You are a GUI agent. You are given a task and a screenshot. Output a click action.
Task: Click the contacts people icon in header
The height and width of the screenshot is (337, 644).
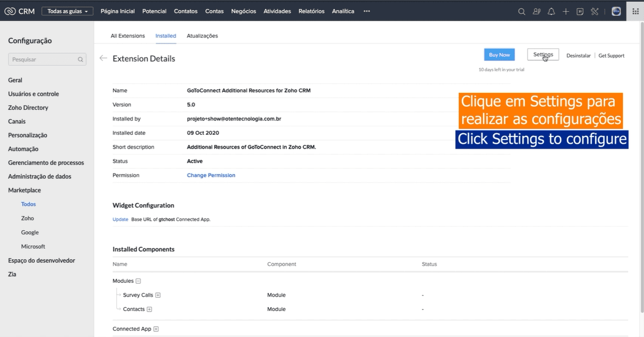(537, 11)
